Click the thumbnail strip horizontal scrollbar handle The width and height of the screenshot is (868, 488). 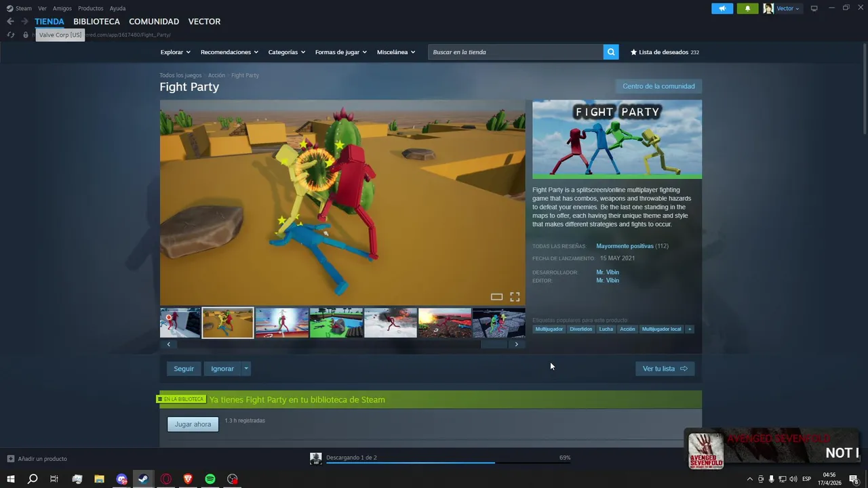click(x=494, y=344)
